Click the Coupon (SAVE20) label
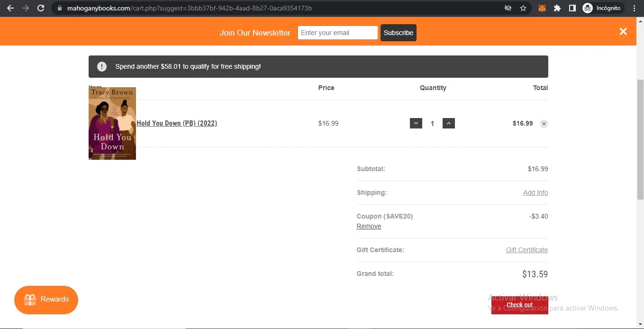 (x=385, y=216)
